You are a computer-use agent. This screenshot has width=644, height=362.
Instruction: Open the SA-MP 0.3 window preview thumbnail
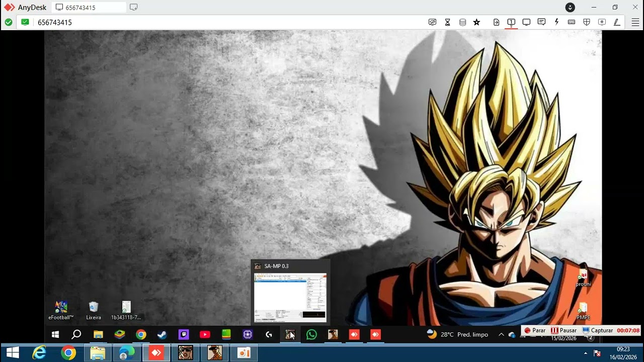tap(290, 297)
